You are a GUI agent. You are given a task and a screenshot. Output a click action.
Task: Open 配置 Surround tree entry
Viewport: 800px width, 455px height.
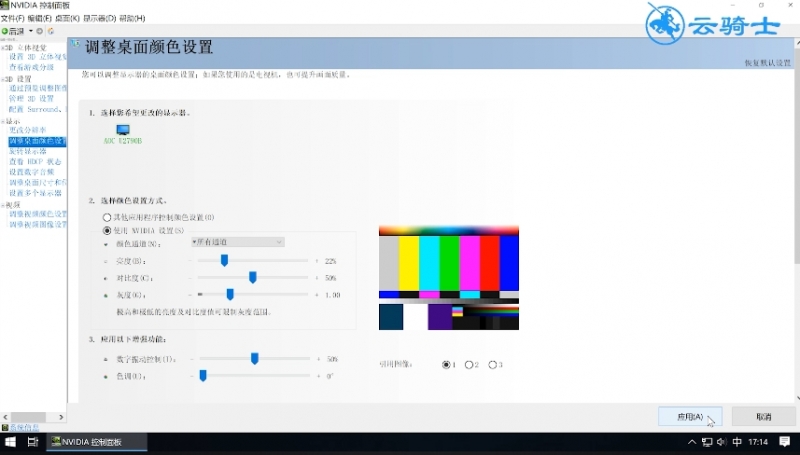pyautogui.click(x=38, y=109)
